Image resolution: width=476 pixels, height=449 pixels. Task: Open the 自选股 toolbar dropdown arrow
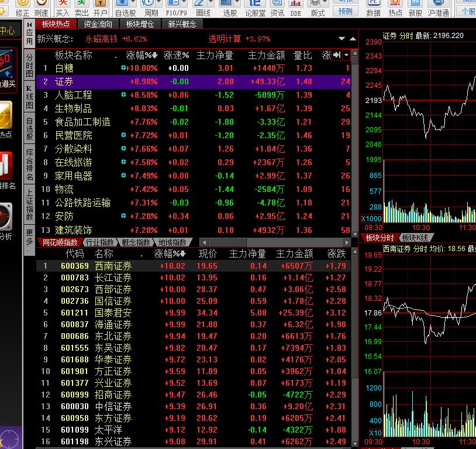(x=133, y=3)
